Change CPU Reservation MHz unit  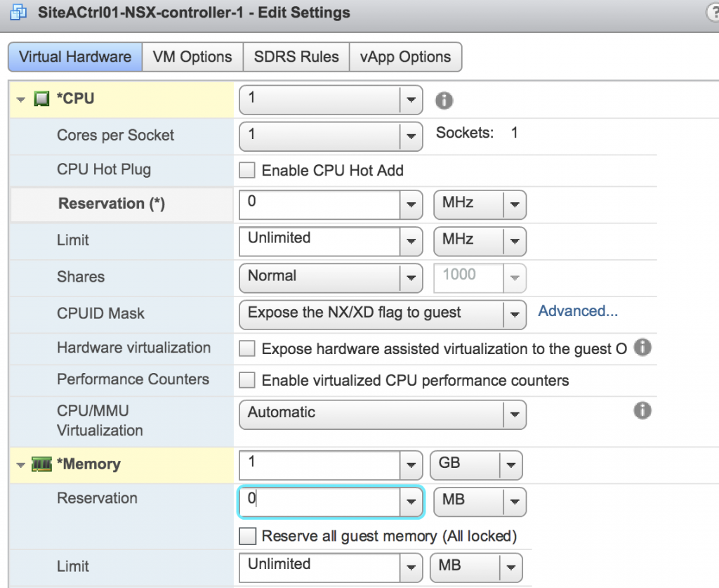pos(480,204)
